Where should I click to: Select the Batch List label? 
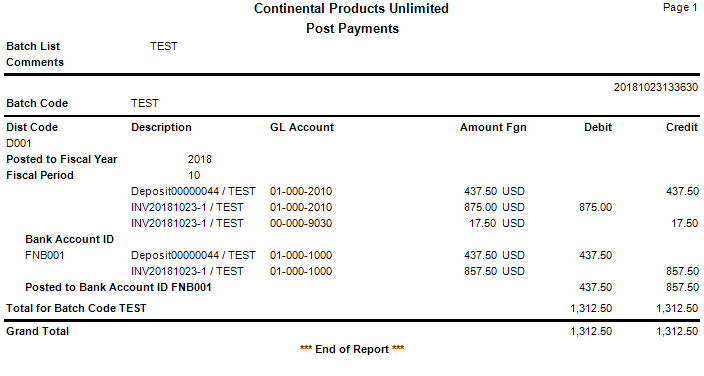[33, 46]
